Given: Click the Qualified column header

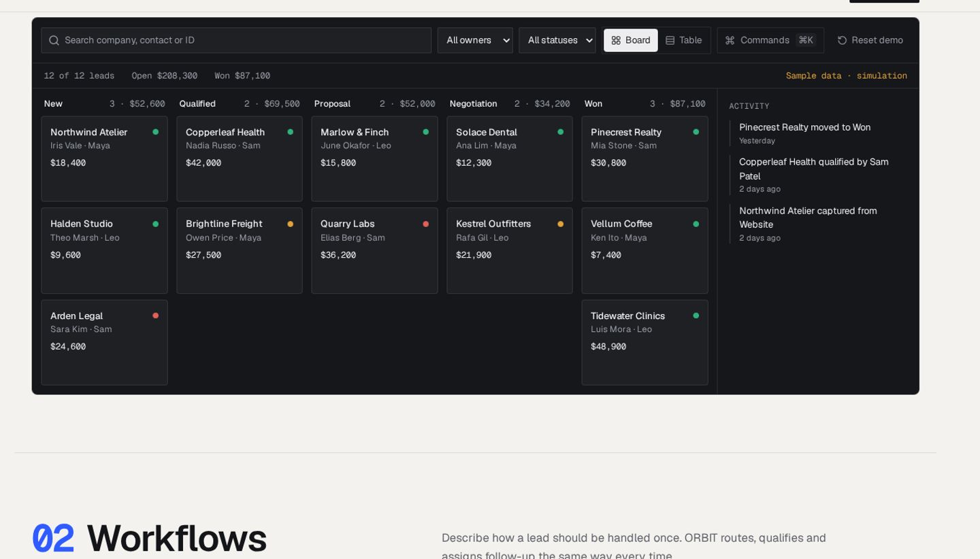Looking at the screenshot, I should coord(240,104).
